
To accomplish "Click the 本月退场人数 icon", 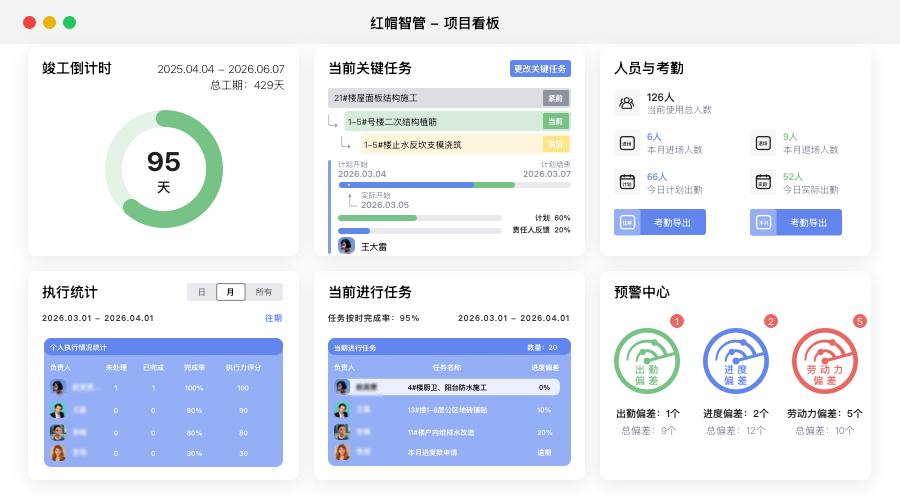I will point(762,142).
